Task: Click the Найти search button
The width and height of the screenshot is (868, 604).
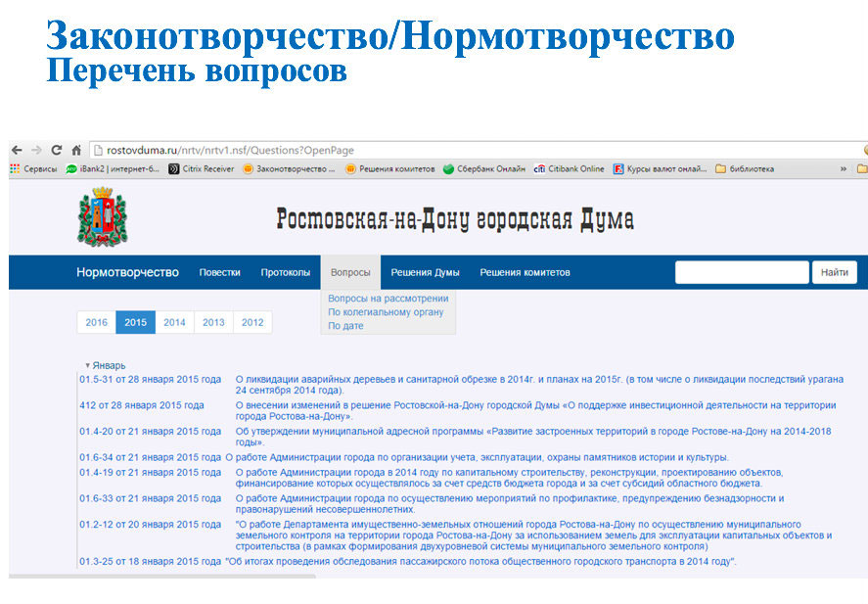Action: point(834,272)
